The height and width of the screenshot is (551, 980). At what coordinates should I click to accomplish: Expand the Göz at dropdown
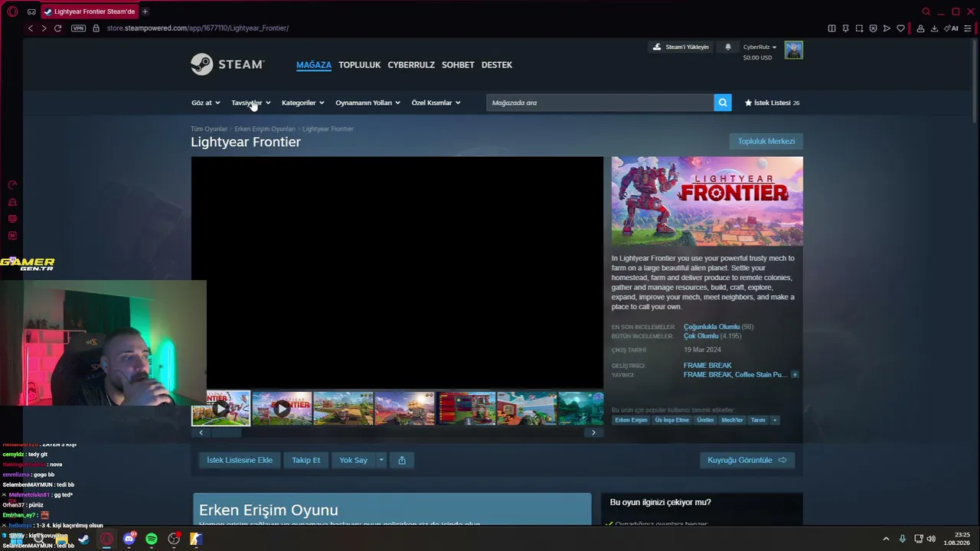click(205, 103)
